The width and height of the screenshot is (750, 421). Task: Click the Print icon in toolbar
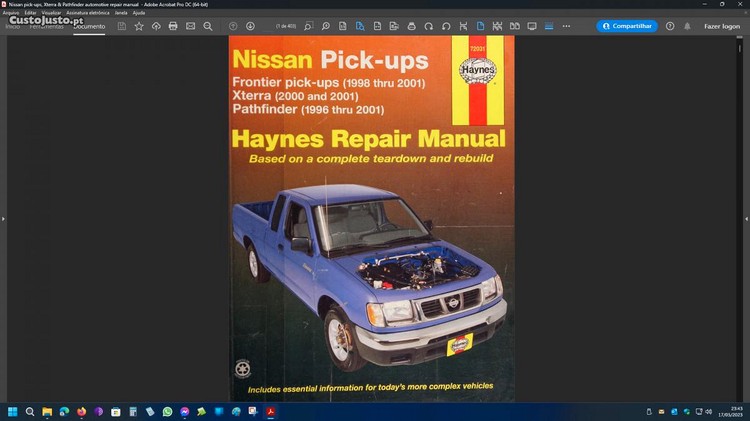coord(173,26)
